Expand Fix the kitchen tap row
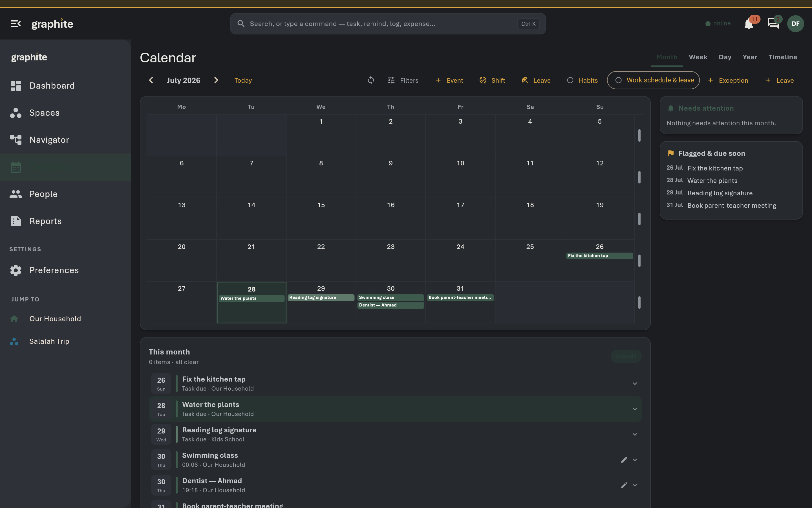This screenshot has width=812, height=508. coord(634,384)
